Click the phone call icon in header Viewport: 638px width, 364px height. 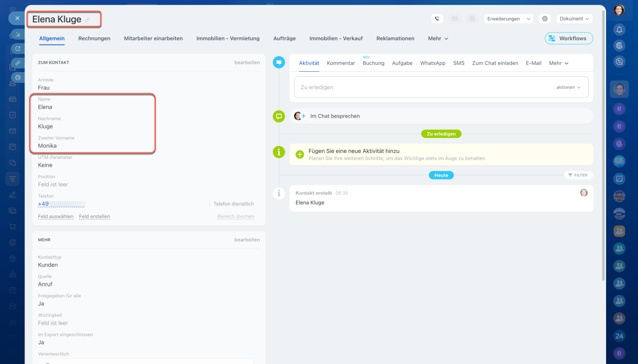[x=437, y=18]
